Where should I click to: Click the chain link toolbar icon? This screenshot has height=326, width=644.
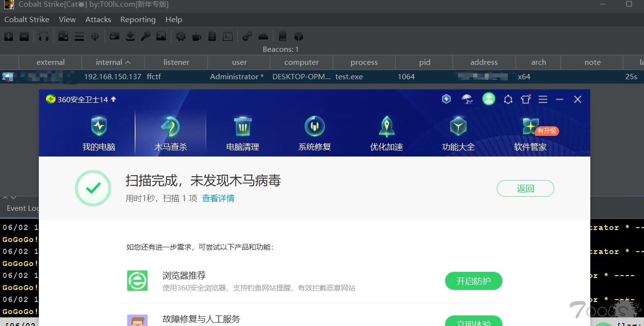[x=247, y=36]
